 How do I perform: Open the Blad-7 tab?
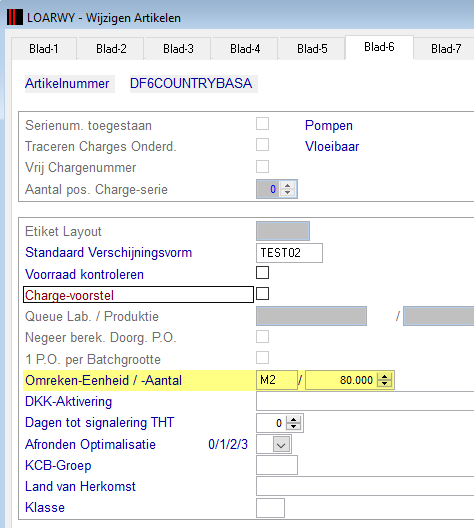[446, 49]
